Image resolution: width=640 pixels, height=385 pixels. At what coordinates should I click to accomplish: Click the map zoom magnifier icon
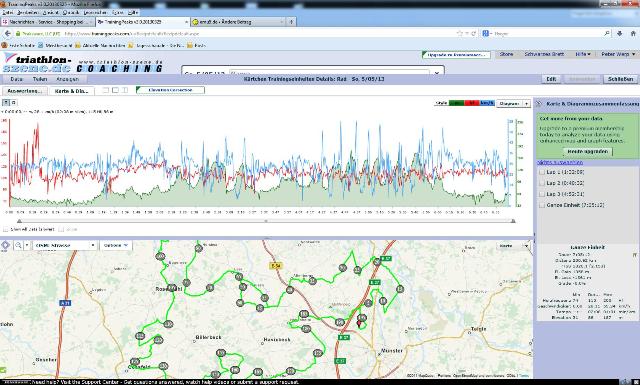[x=18, y=245]
